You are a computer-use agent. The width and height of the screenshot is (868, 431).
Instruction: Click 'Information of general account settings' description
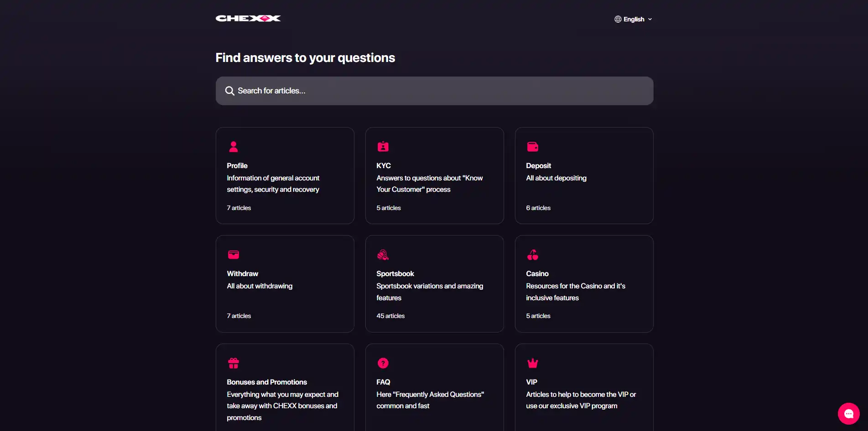pyautogui.click(x=273, y=184)
